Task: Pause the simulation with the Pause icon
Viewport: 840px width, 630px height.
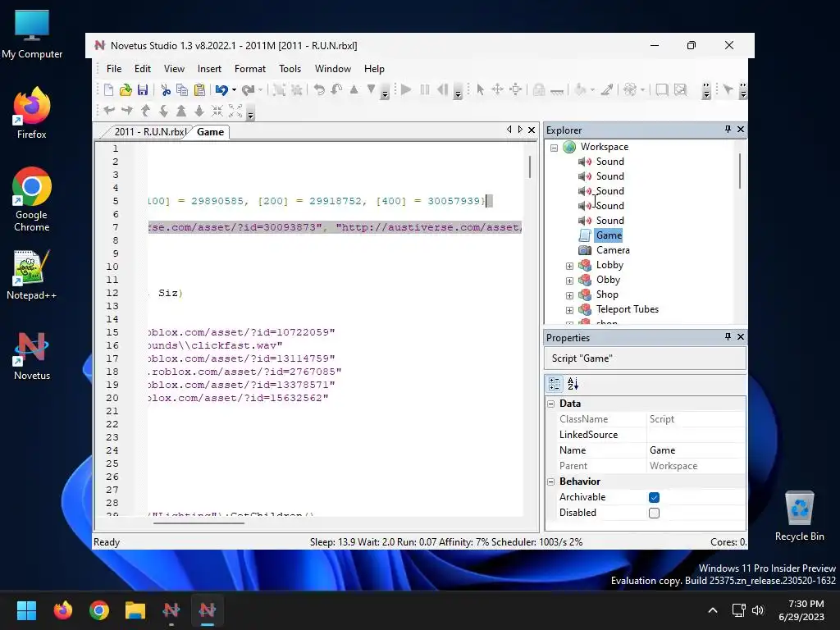Action: pyautogui.click(x=425, y=90)
